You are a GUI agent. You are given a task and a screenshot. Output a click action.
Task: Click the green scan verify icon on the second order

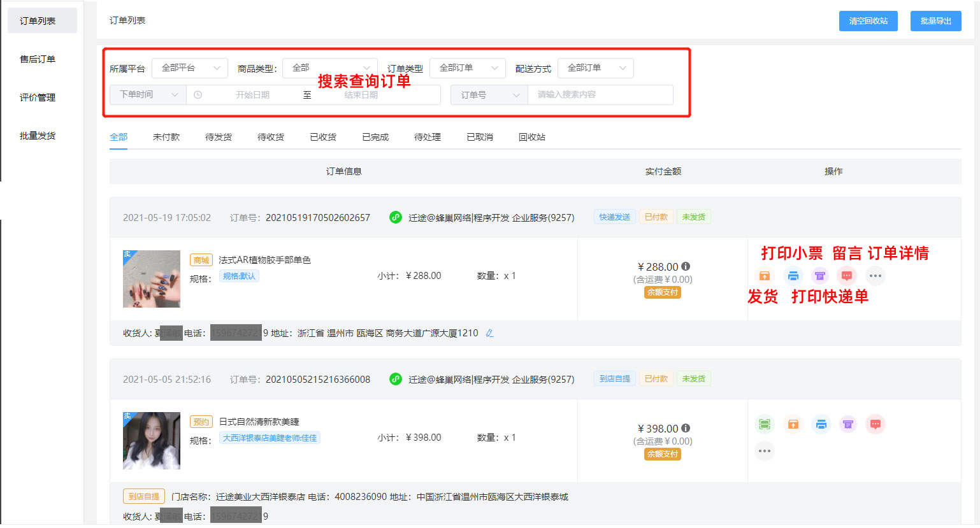pyautogui.click(x=765, y=424)
